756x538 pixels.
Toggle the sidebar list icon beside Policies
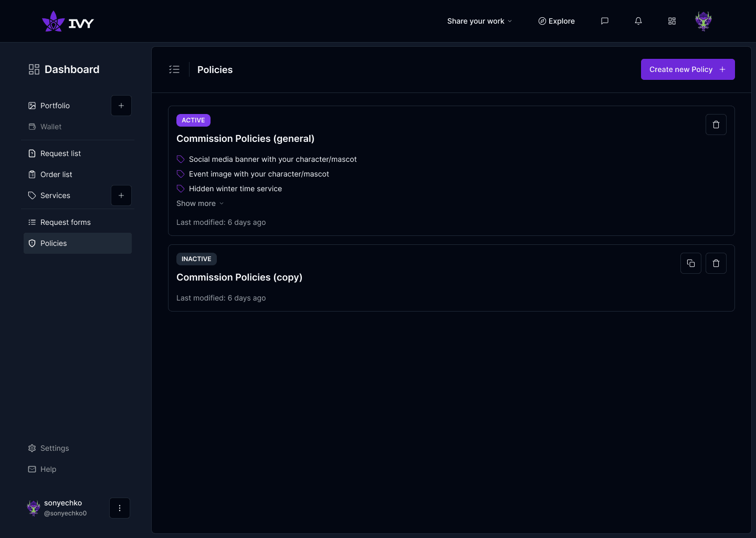point(174,69)
